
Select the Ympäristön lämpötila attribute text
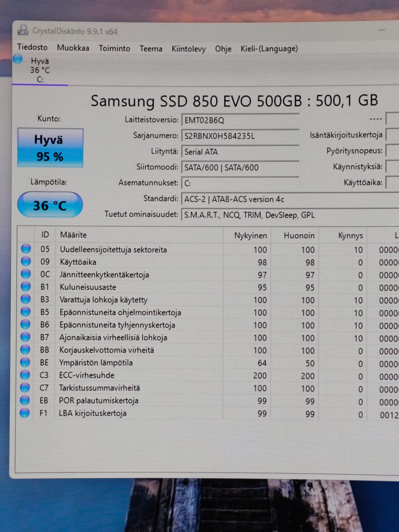click(x=96, y=362)
